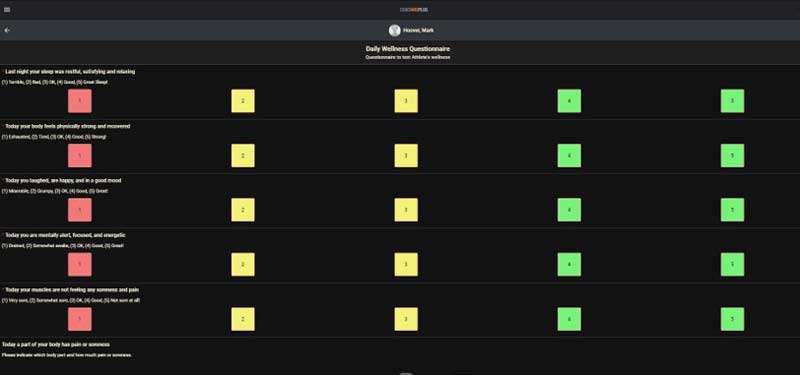Click 'Please indicate which body part' instruction

(66, 355)
